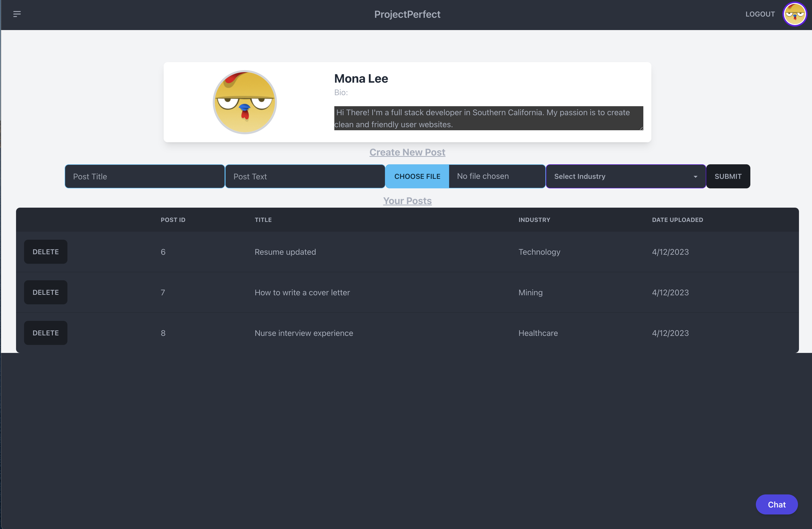Delete the Nurse interview experience post

point(45,333)
